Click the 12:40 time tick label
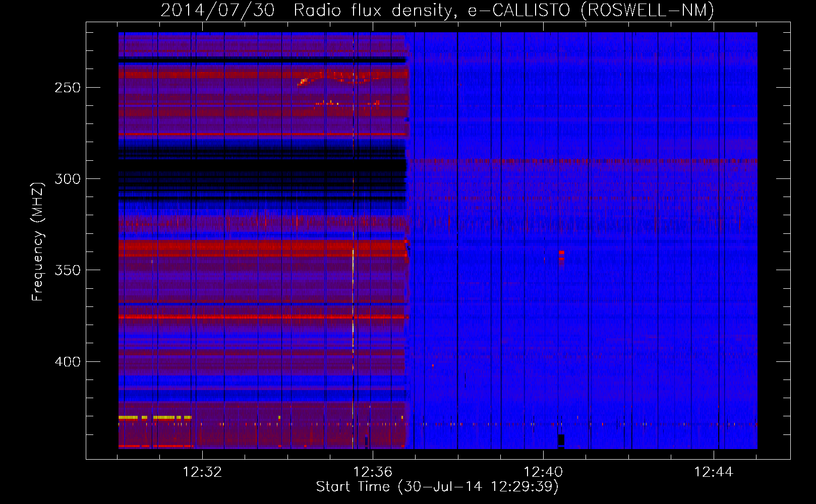The image size is (816, 504). pyautogui.click(x=543, y=472)
